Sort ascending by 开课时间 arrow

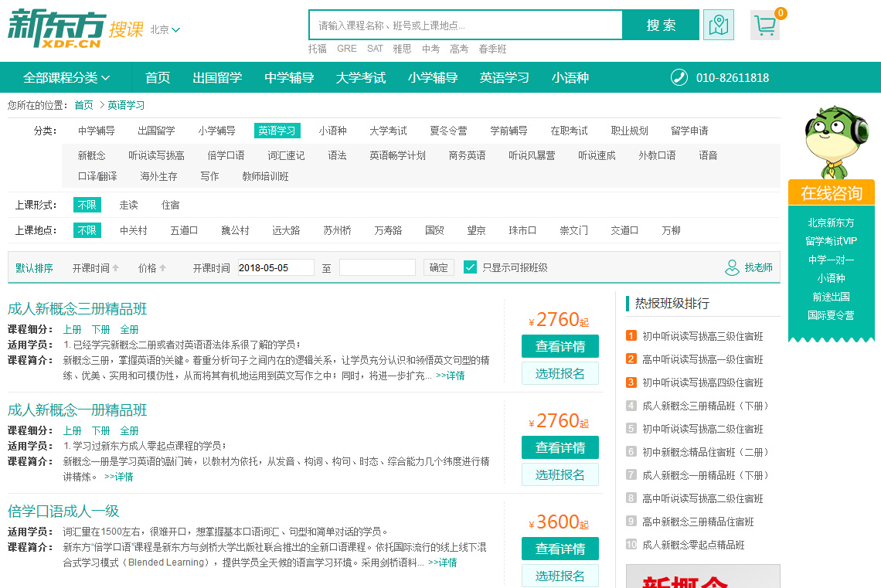pos(116,268)
